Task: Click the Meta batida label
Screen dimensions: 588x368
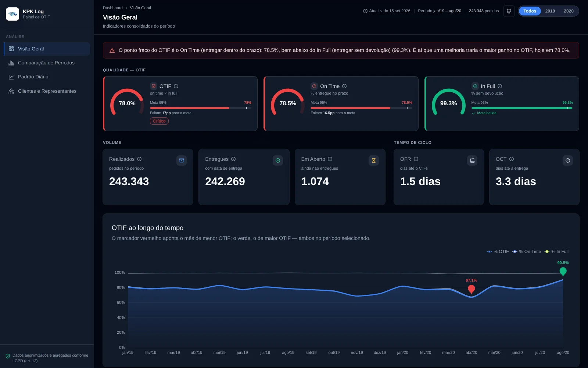Action: tap(484, 113)
